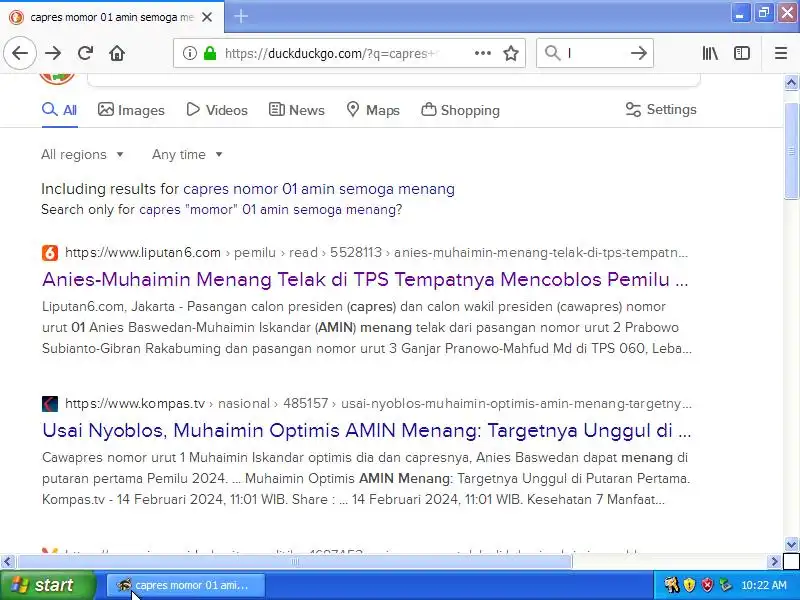Expand the All regions dropdown
The width and height of the screenshot is (800, 600).
[x=82, y=154]
